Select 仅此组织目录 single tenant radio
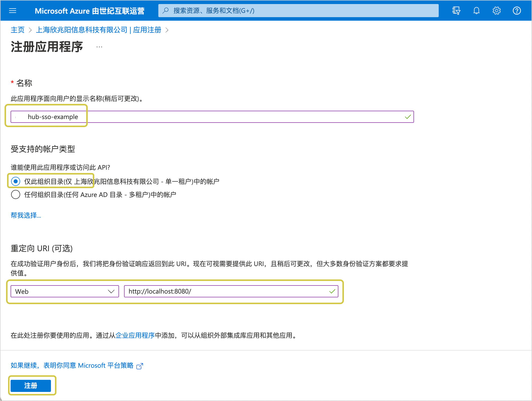This screenshot has width=532, height=401. click(x=16, y=181)
